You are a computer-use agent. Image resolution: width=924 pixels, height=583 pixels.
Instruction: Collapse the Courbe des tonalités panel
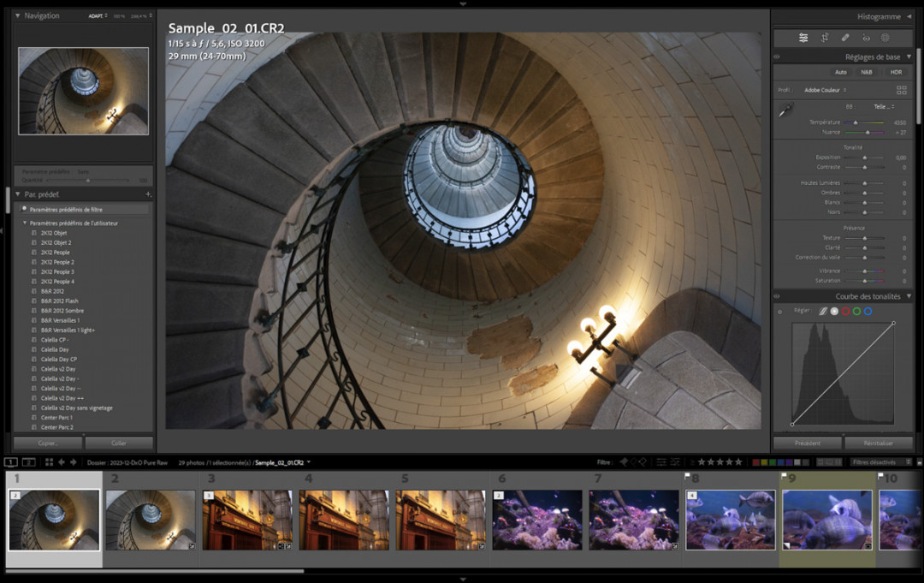pos(909,296)
